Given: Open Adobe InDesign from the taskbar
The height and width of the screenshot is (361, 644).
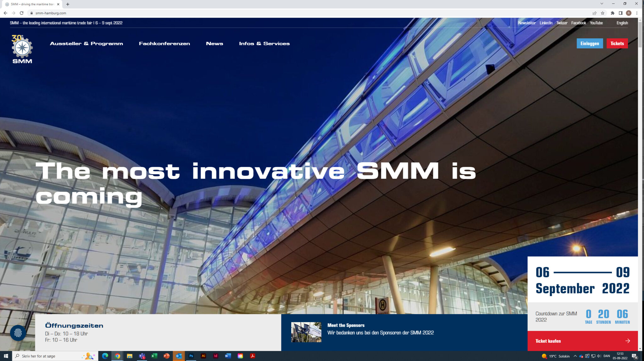Looking at the screenshot, I should 216,356.
